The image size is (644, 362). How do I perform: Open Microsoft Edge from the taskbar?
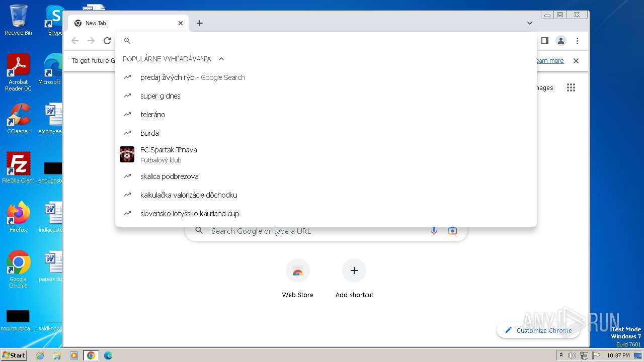click(108, 355)
